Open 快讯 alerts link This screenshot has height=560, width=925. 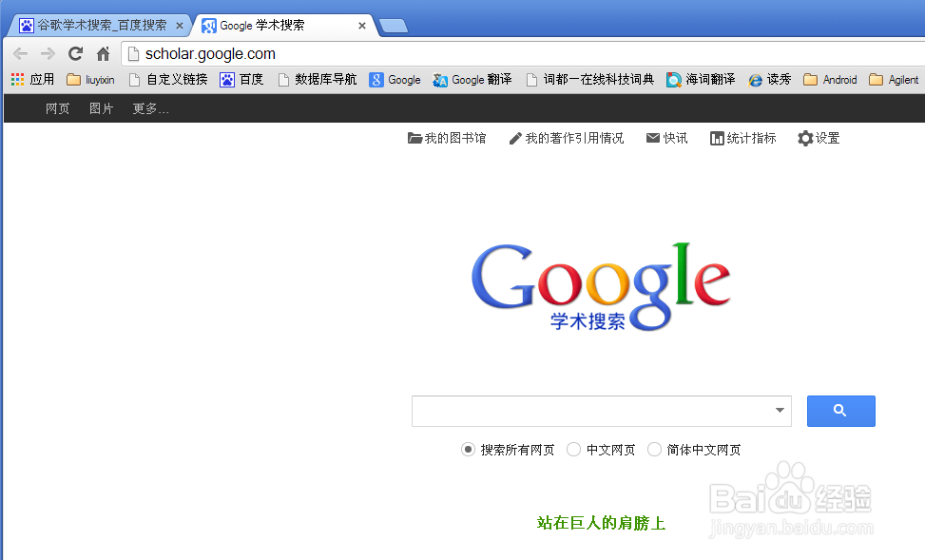click(666, 138)
